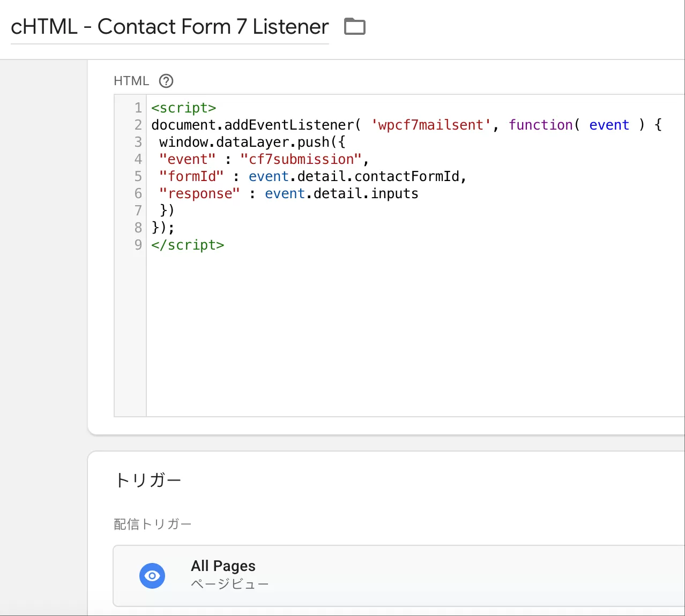Image resolution: width=685 pixels, height=616 pixels.
Task: Click 'window.dataLayer.push({' on line 3
Action: tap(252, 142)
